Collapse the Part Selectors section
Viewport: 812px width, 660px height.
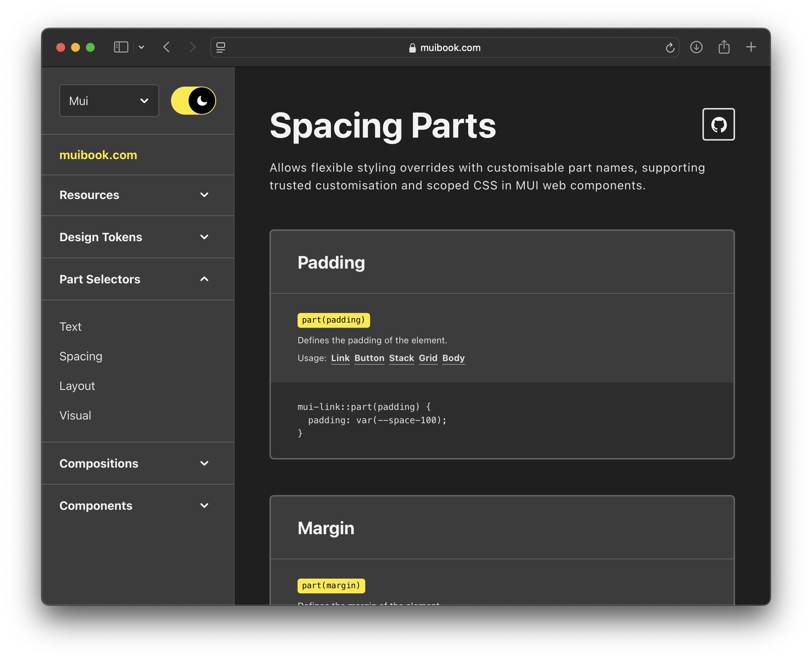(x=138, y=279)
